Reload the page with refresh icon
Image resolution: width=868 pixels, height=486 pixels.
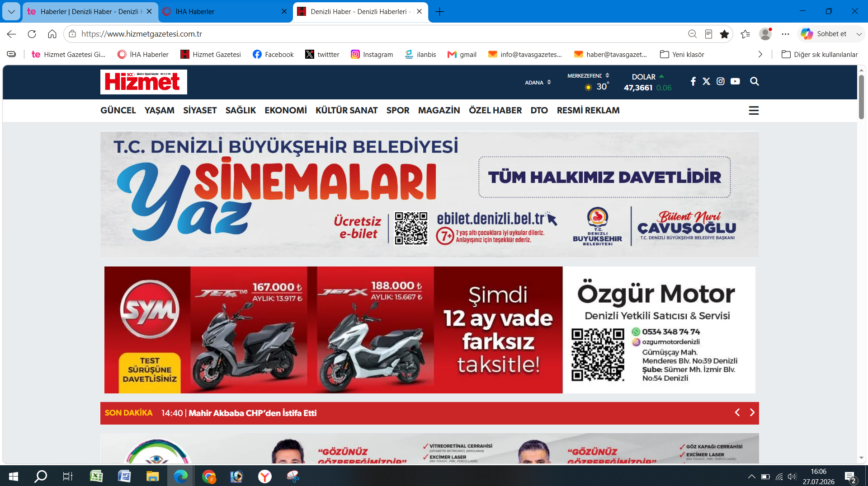(32, 34)
